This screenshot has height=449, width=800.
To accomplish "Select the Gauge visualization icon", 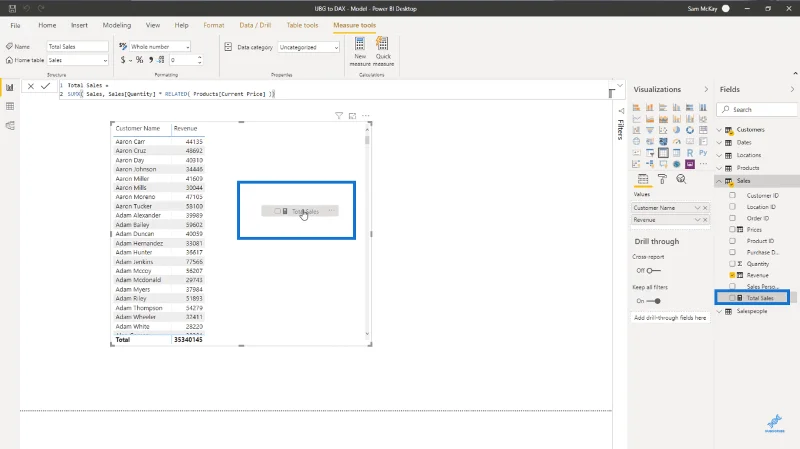I will click(x=677, y=141).
